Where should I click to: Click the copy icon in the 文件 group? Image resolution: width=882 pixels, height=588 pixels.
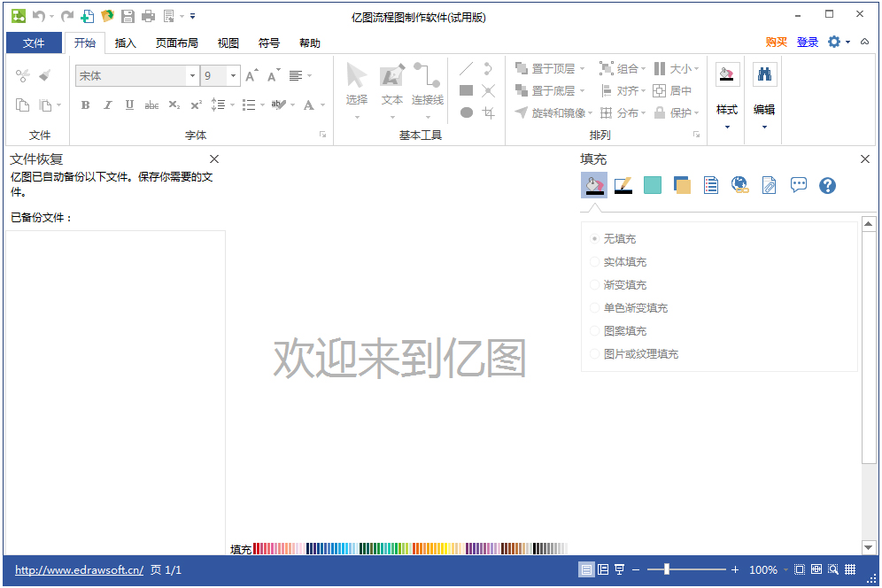[x=22, y=105]
